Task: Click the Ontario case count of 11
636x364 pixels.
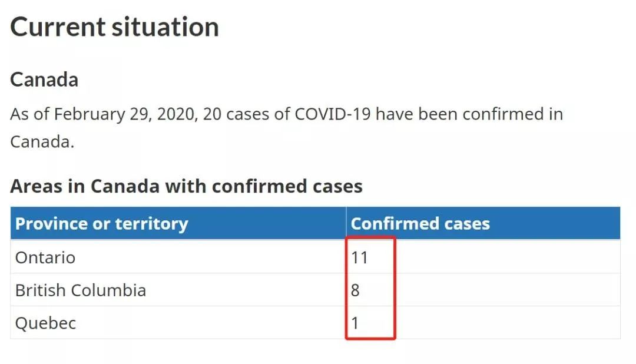Action: tap(359, 257)
